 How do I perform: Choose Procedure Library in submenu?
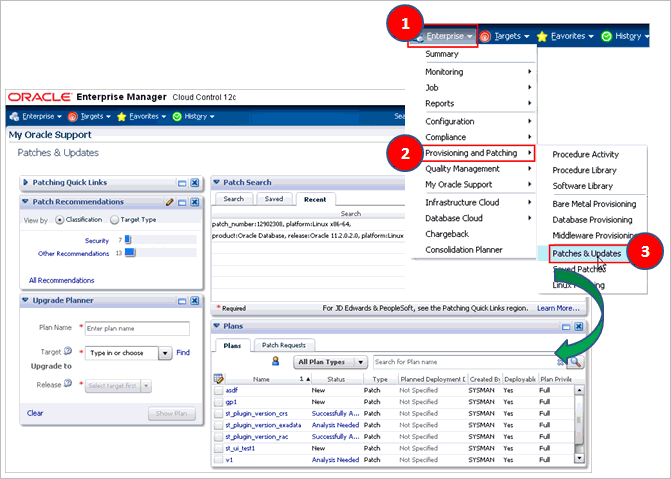pos(584,170)
